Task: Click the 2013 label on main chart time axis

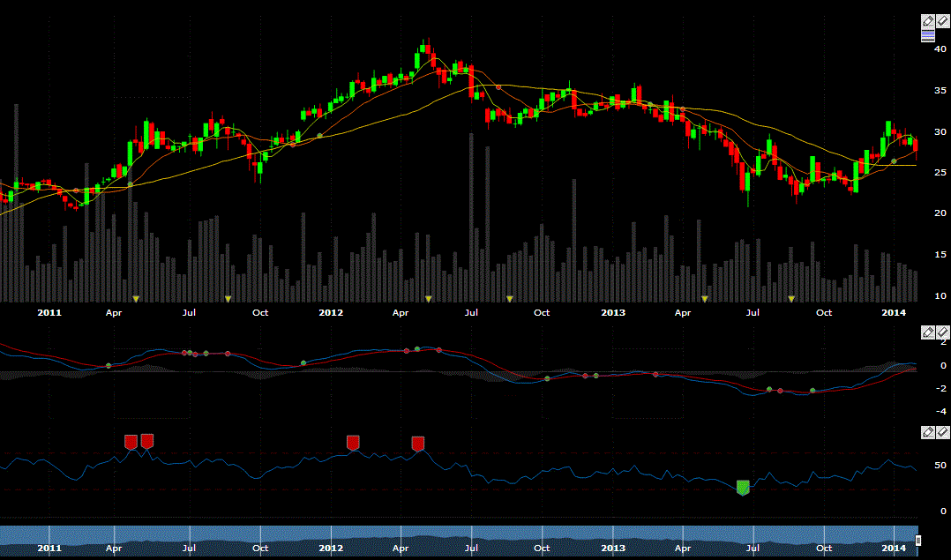Action: click(612, 313)
